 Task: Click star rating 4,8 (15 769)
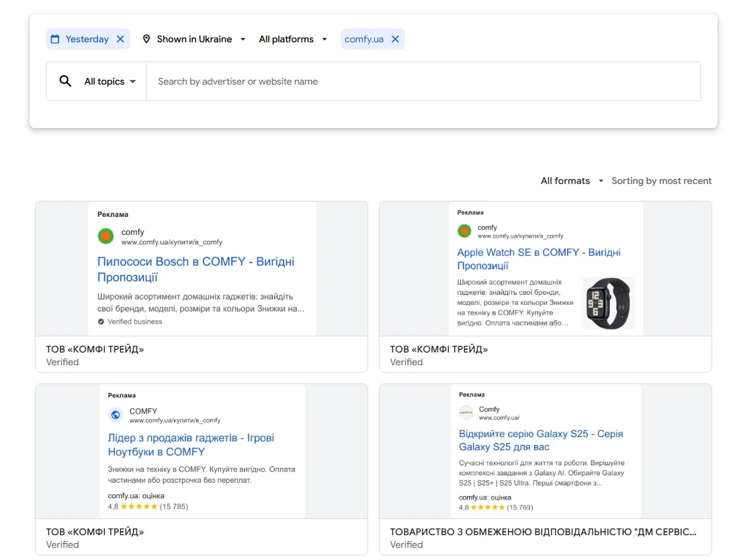pyautogui.click(x=496, y=508)
